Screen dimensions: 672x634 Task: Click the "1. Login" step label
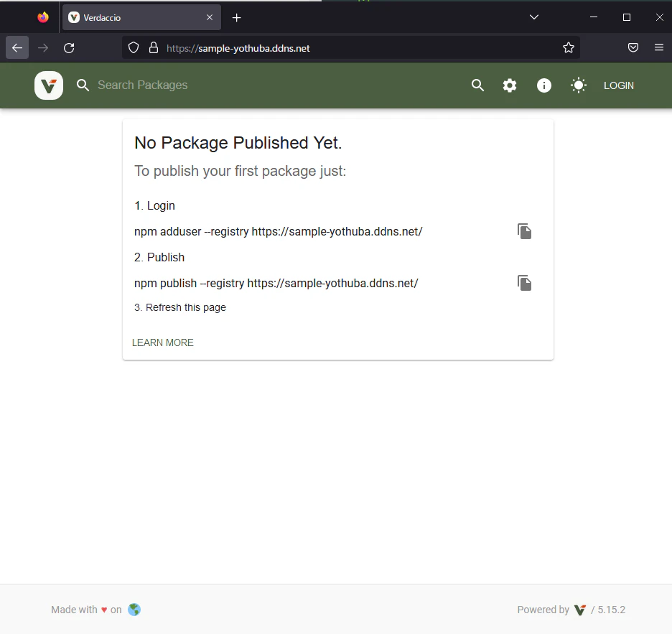154,206
